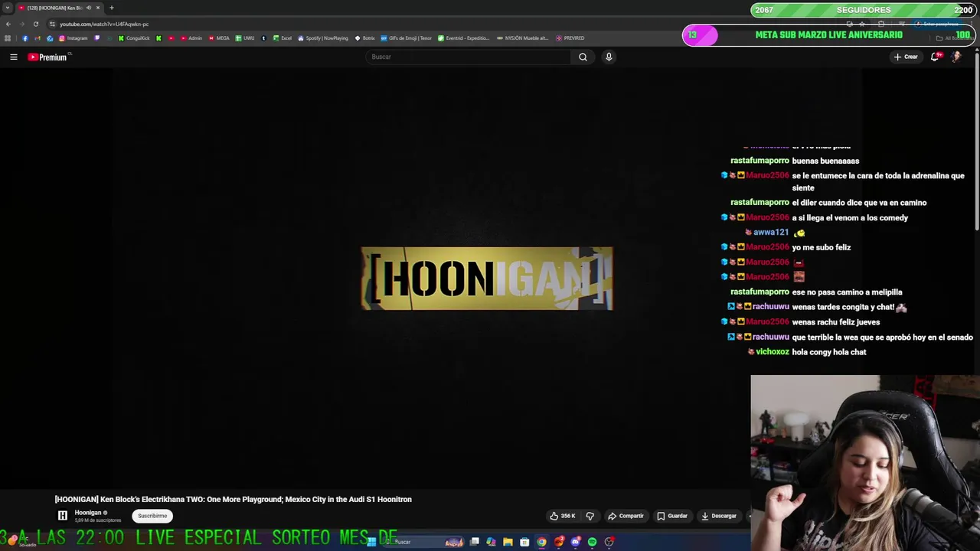
Task: Go to YouTube Premium home logo
Action: tap(48, 57)
